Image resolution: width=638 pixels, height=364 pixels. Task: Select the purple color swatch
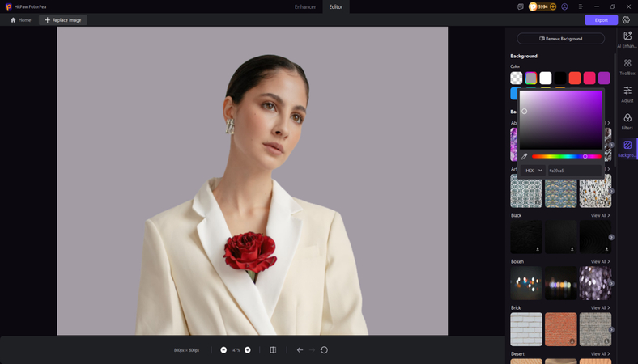[x=604, y=78]
